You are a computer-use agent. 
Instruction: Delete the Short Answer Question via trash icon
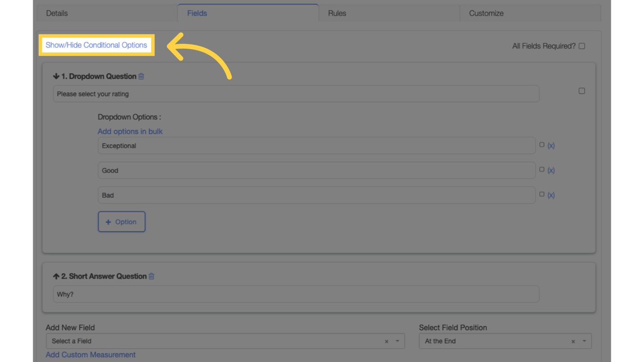[x=151, y=276]
